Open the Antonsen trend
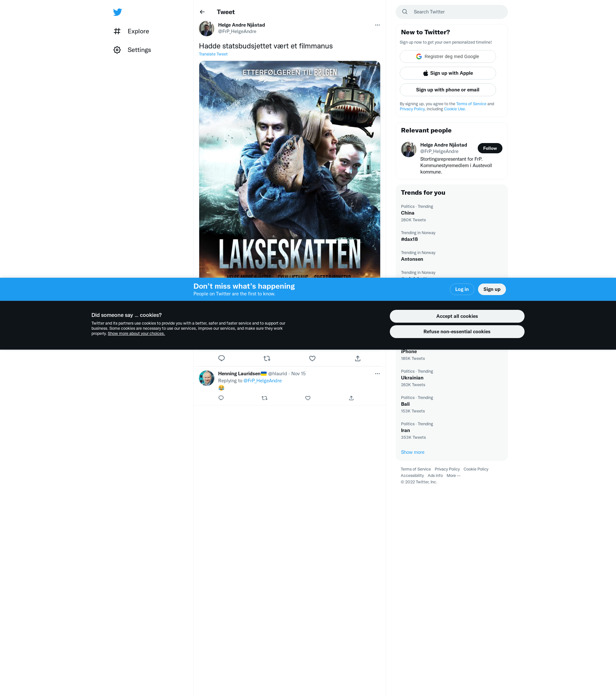The image size is (616, 696). 451,256
